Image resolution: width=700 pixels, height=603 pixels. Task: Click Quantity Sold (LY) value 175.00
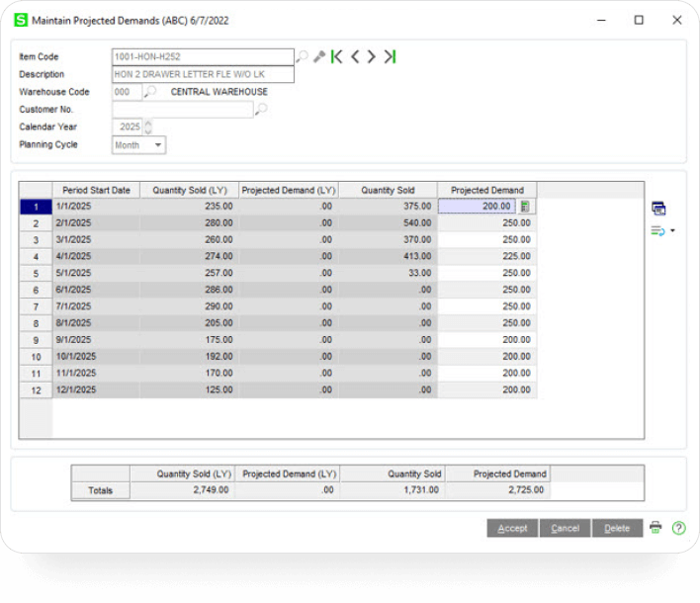pyautogui.click(x=190, y=340)
